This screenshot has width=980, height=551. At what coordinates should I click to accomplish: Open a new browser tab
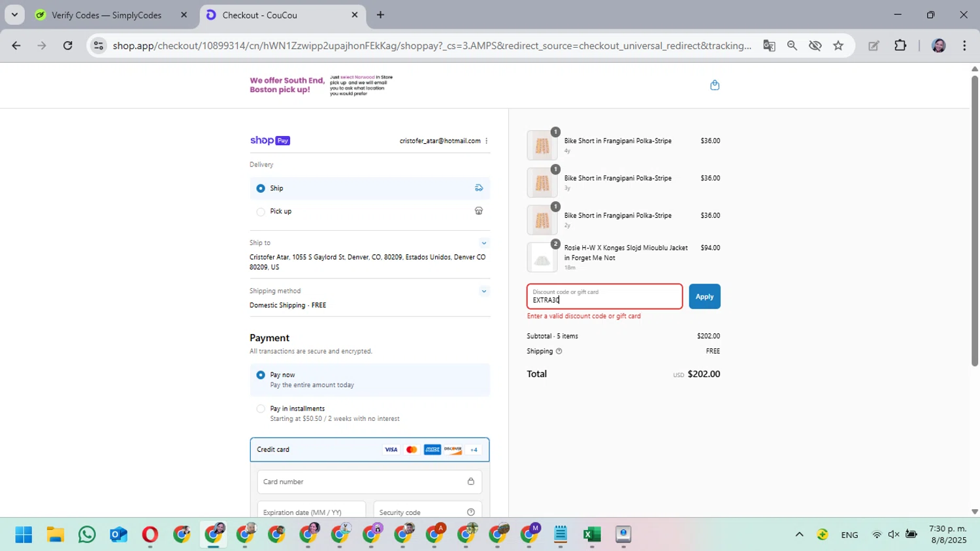(380, 14)
